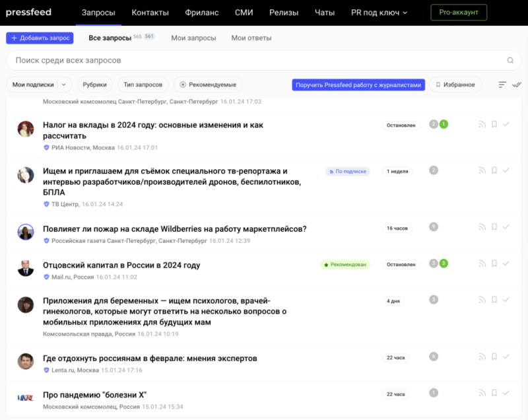Go to the 'Фриланс' section
The image size is (528, 420).
tap(202, 13)
